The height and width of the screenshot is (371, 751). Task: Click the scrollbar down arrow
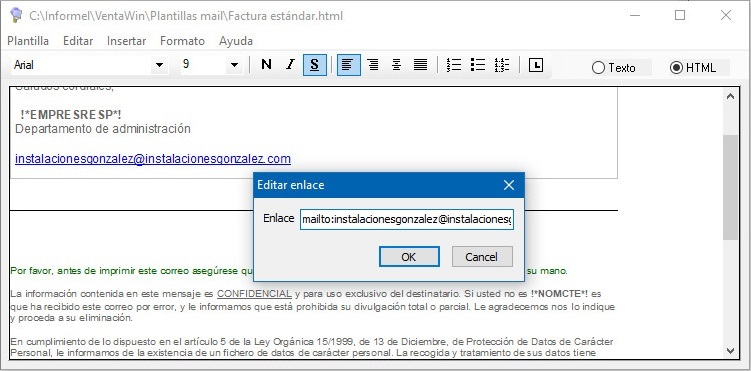[730, 350]
